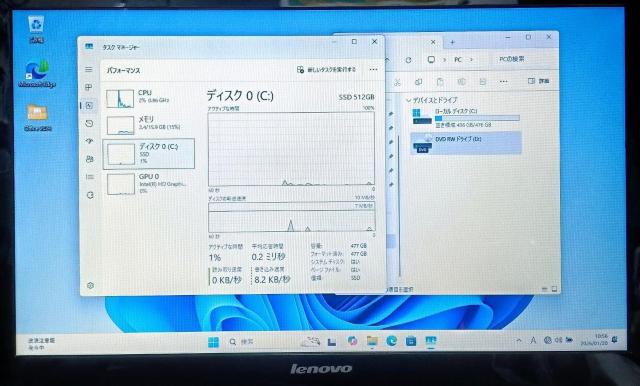Select CPU entry in performance list

coord(149,98)
